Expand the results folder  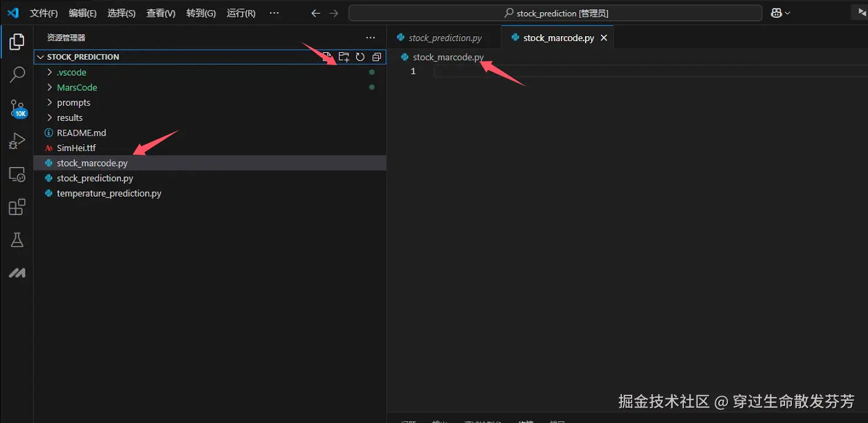point(50,117)
